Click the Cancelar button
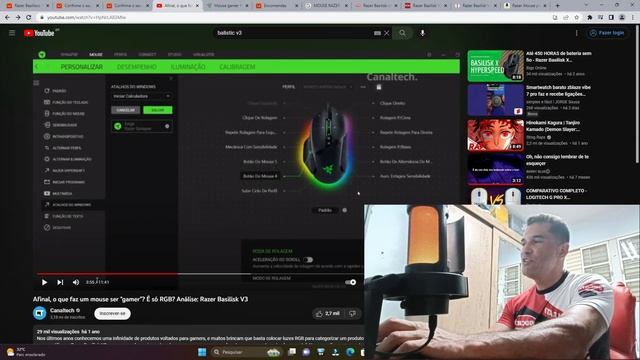This screenshot has width=640, height=360. (x=126, y=110)
